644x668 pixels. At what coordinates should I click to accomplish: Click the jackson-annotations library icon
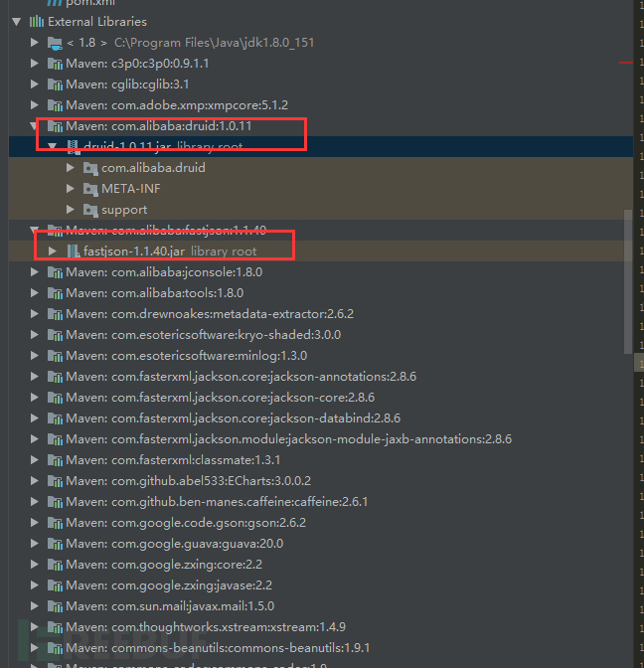click(x=55, y=377)
